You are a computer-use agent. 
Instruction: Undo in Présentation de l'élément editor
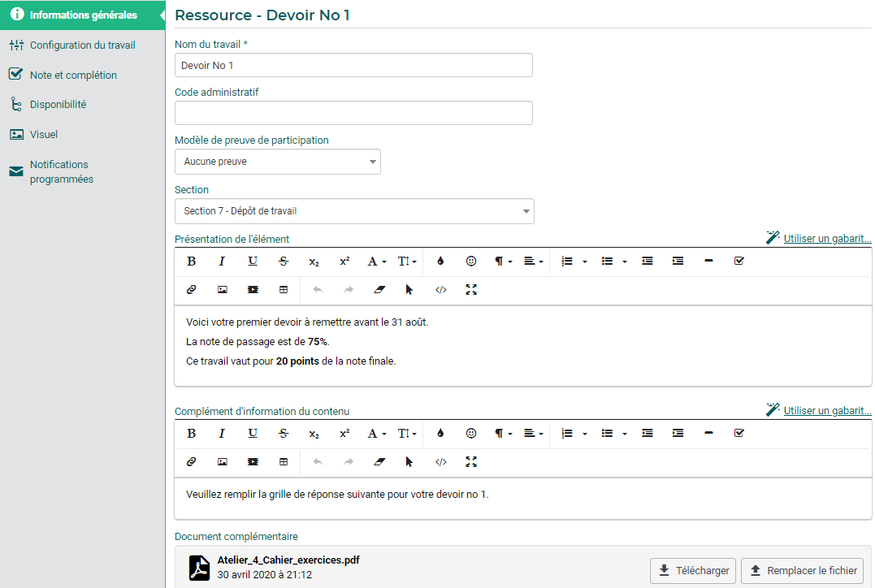318,290
